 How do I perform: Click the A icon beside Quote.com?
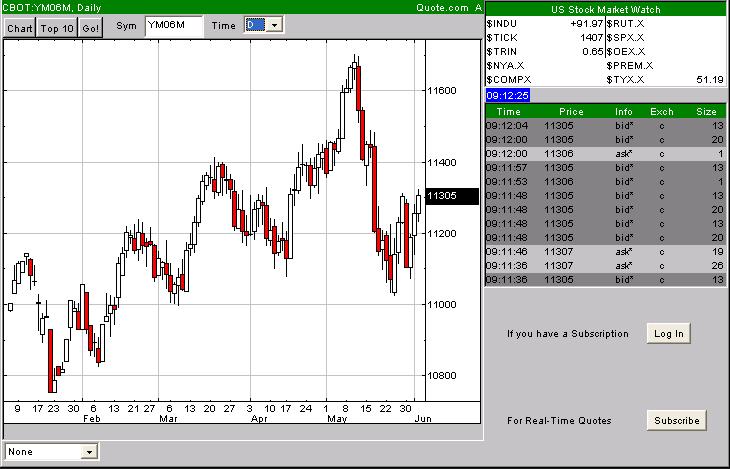(477, 7)
